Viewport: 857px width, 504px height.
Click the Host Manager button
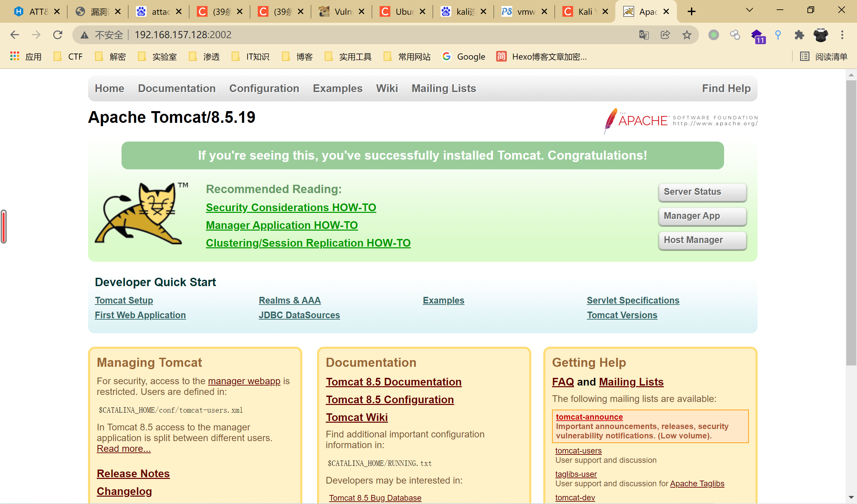[x=702, y=240]
